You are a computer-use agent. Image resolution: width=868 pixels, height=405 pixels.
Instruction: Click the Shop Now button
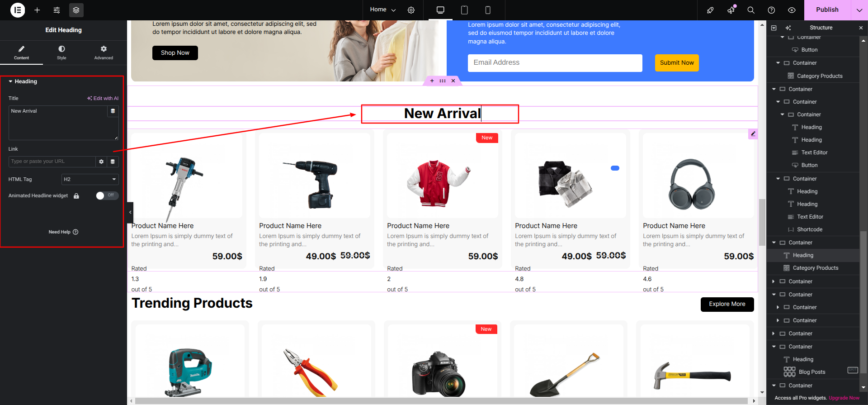point(175,53)
